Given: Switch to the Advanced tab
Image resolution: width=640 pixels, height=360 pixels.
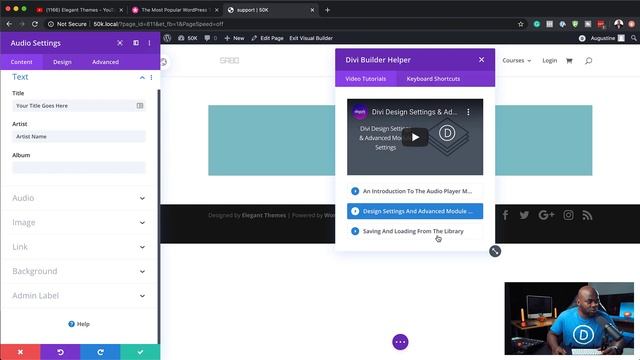Looking at the screenshot, I should [x=105, y=62].
